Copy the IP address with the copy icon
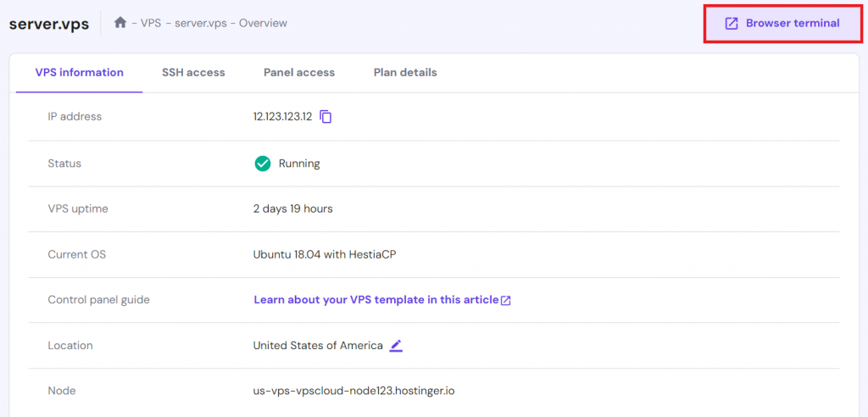The width and height of the screenshot is (868, 417). pyautogui.click(x=326, y=117)
